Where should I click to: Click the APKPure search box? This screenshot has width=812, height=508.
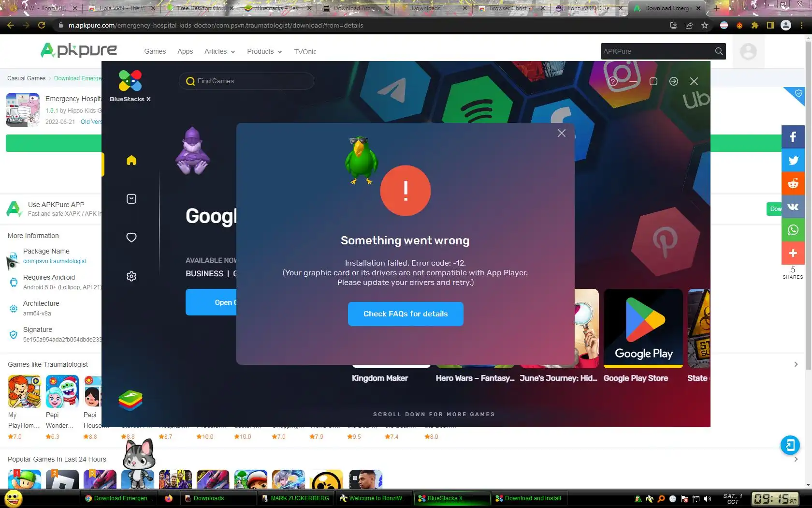656,51
